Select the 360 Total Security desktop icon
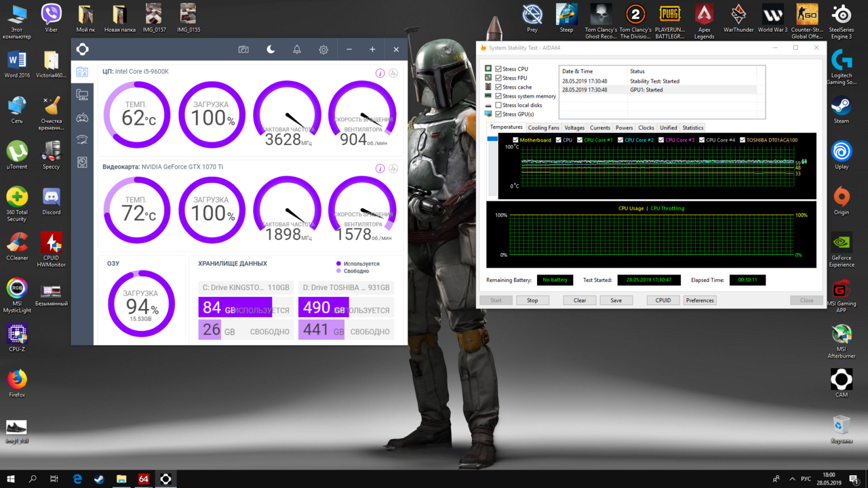Viewport: 868px width, 488px height. tap(17, 203)
